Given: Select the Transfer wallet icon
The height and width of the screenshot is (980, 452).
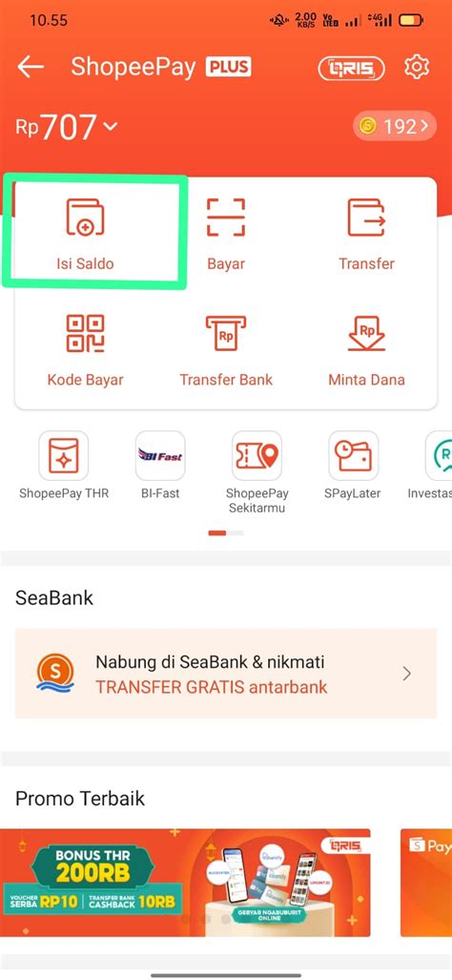Looking at the screenshot, I should click(x=366, y=217).
